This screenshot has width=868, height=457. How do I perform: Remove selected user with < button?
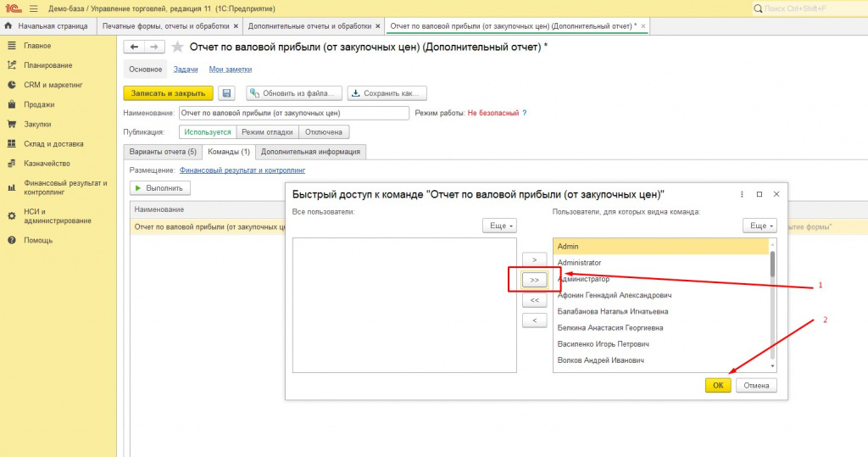(534, 320)
